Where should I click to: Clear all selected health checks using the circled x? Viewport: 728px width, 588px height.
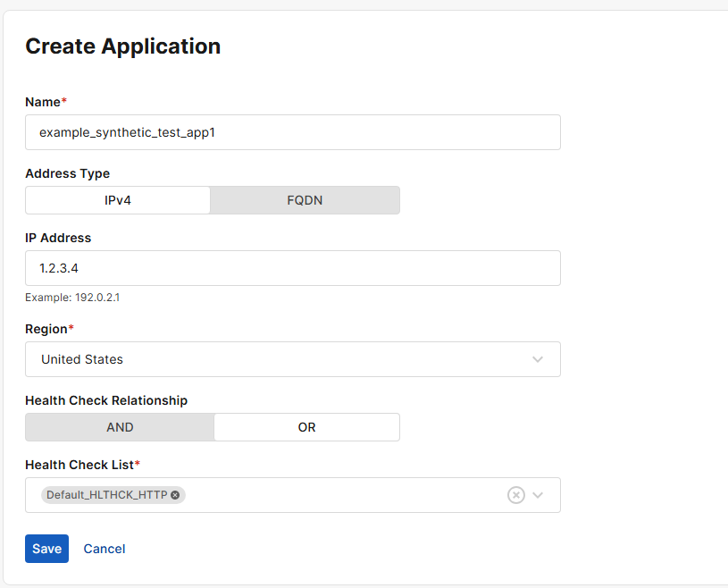click(x=515, y=495)
